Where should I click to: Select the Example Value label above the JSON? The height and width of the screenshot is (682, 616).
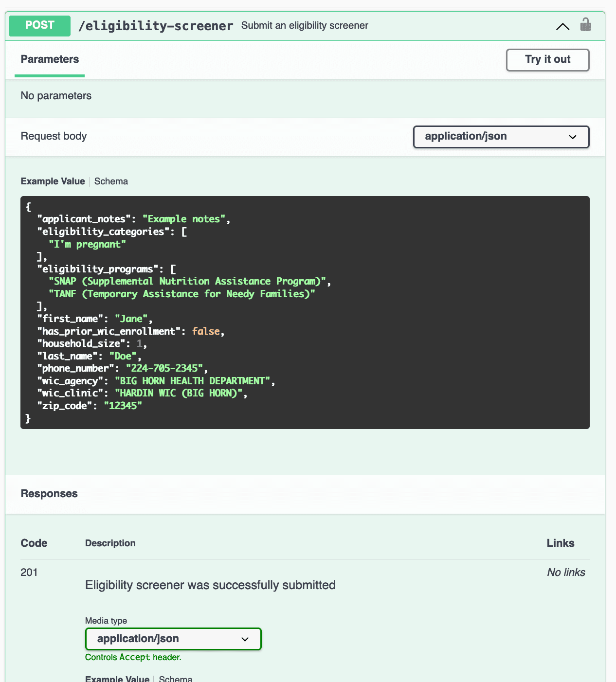(53, 181)
